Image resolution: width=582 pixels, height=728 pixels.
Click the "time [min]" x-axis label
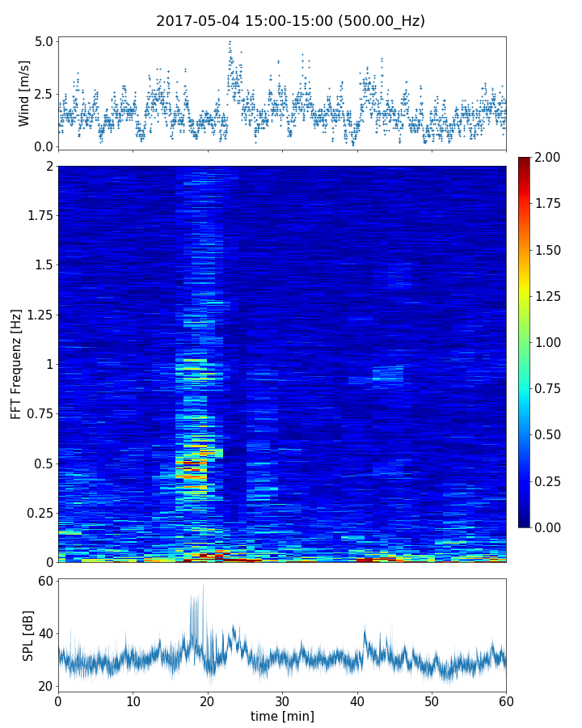click(282, 716)
